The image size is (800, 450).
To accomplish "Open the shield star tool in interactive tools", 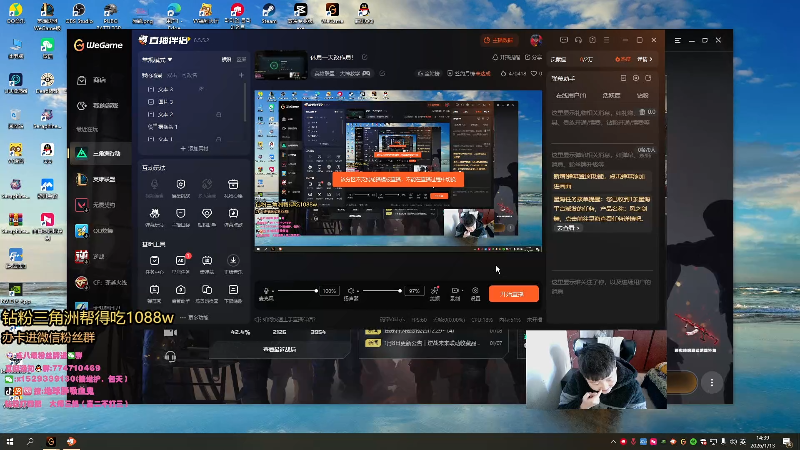I will coord(181,184).
